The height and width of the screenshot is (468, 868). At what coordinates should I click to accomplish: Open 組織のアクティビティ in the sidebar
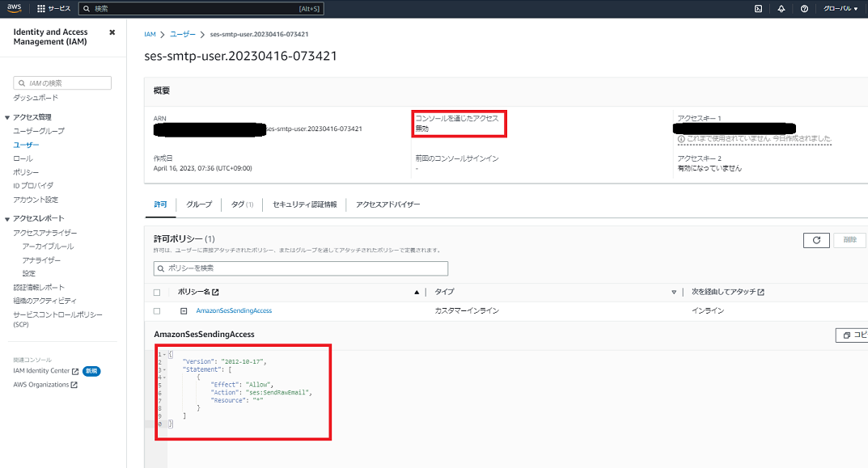44,301
